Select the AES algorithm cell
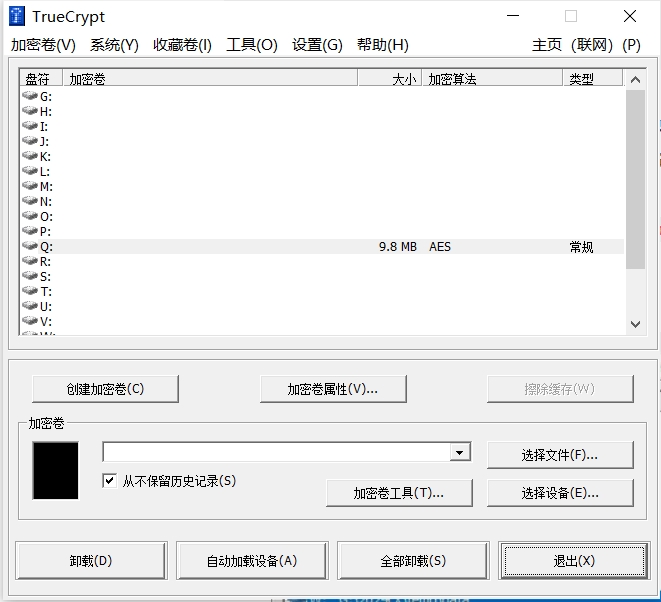 [440, 247]
